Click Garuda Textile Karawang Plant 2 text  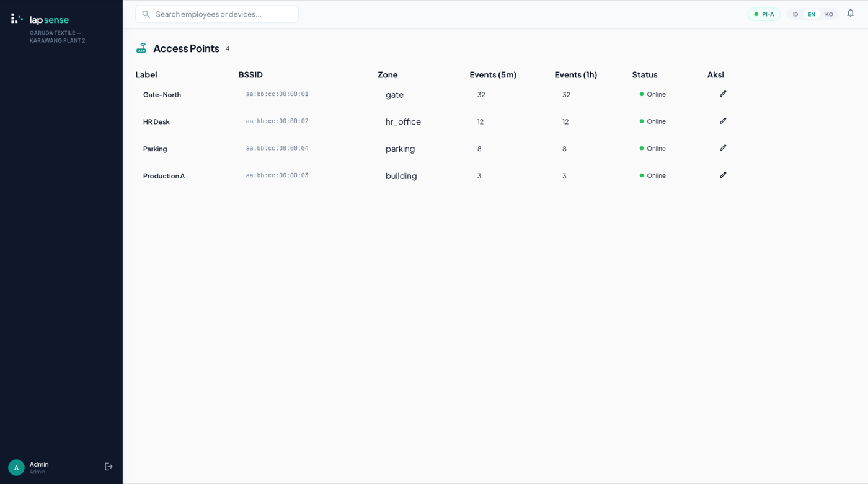pyautogui.click(x=58, y=37)
